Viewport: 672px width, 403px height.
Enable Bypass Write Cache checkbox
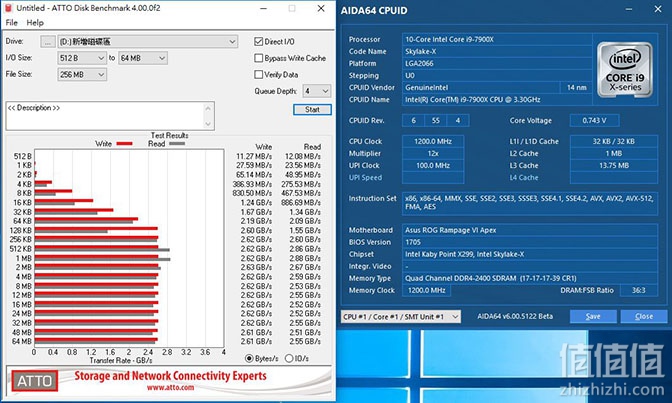[x=258, y=58]
